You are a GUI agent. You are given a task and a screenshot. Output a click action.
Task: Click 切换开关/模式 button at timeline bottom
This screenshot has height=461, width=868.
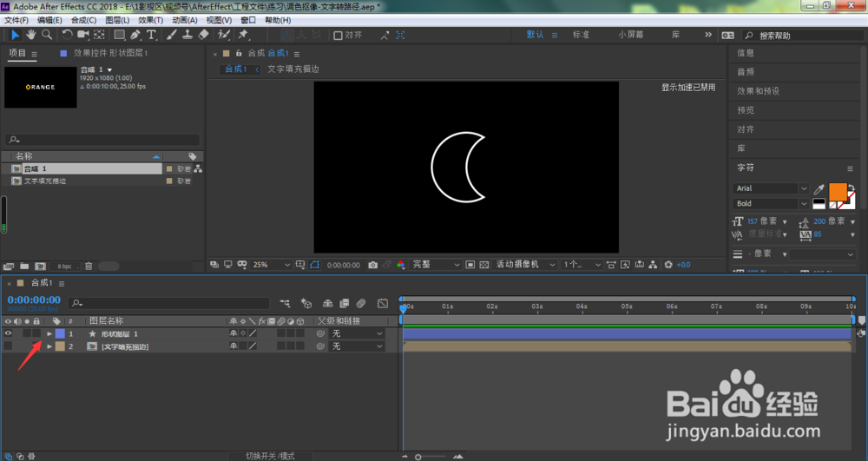coord(270,456)
